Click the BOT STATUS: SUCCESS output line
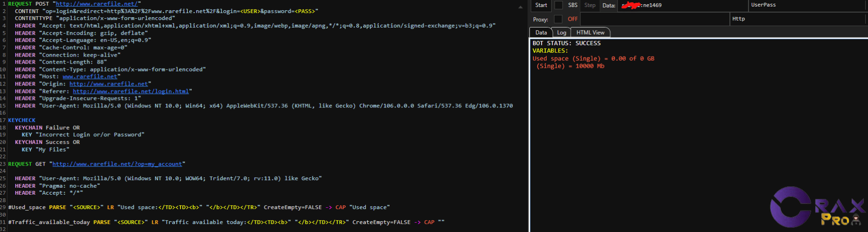The height and width of the screenshot is (232, 868). 566,43
